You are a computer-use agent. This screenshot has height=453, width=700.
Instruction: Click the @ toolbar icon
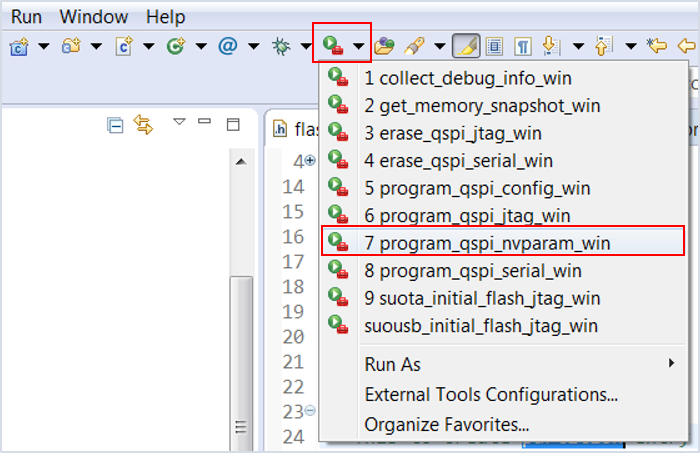227,46
